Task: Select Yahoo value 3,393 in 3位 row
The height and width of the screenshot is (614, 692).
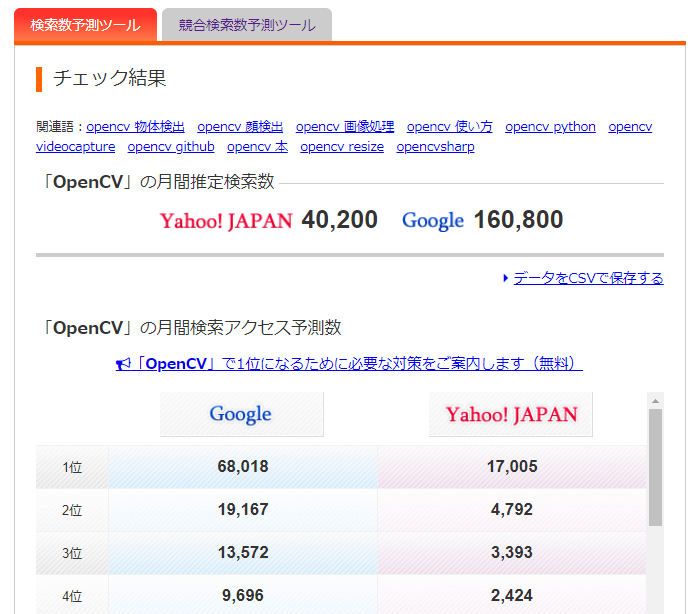Action: [512, 552]
